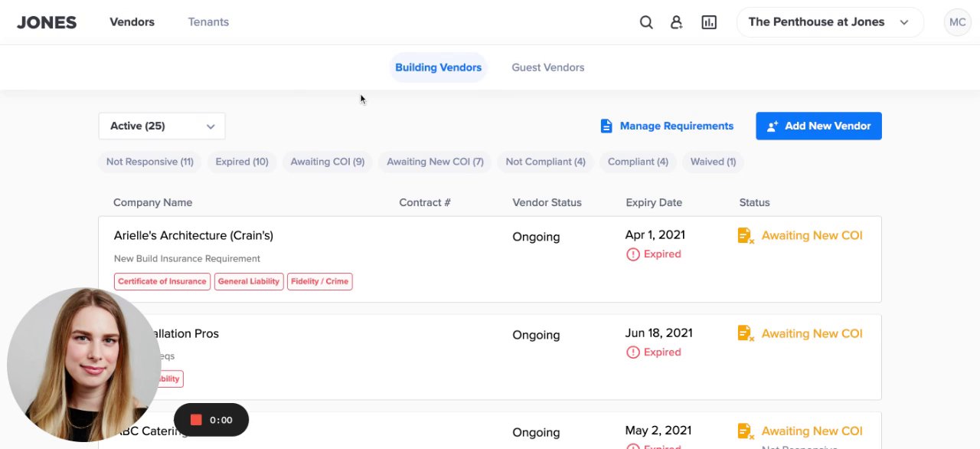Click the Manage Requirements document icon
Screen dimensions: 980x449
point(606,126)
